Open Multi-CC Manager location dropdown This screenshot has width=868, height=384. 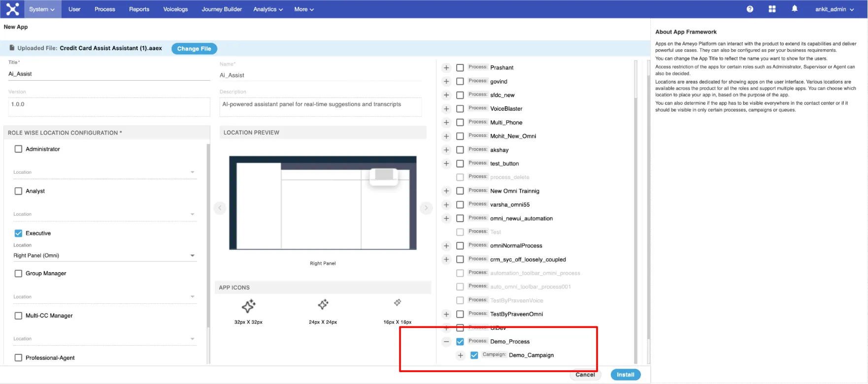[104, 339]
